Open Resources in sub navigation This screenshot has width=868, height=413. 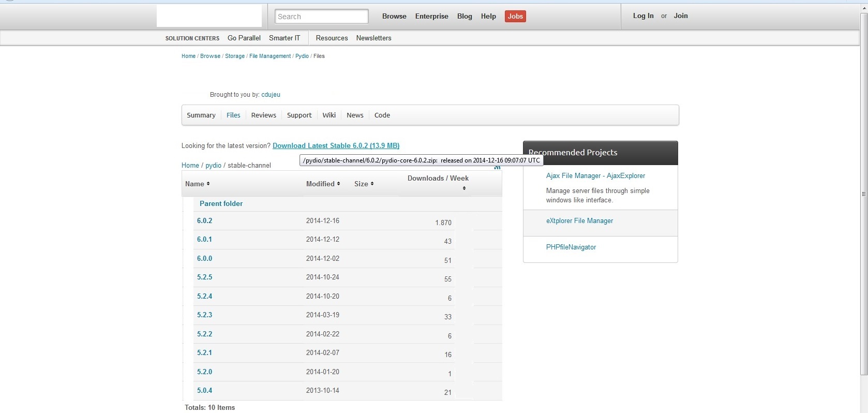pos(332,38)
